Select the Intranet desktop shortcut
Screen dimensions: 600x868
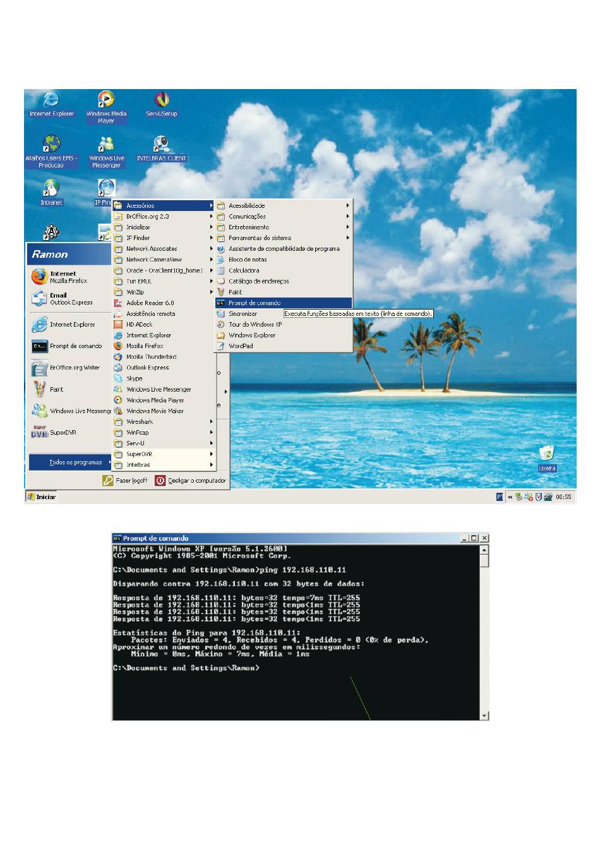[51, 193]
